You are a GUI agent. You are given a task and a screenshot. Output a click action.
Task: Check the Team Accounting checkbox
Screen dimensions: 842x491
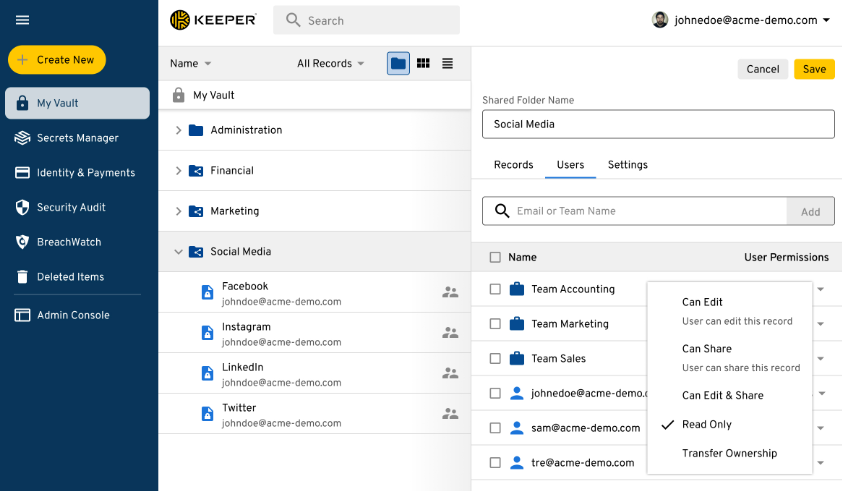(x=495, y=289)
